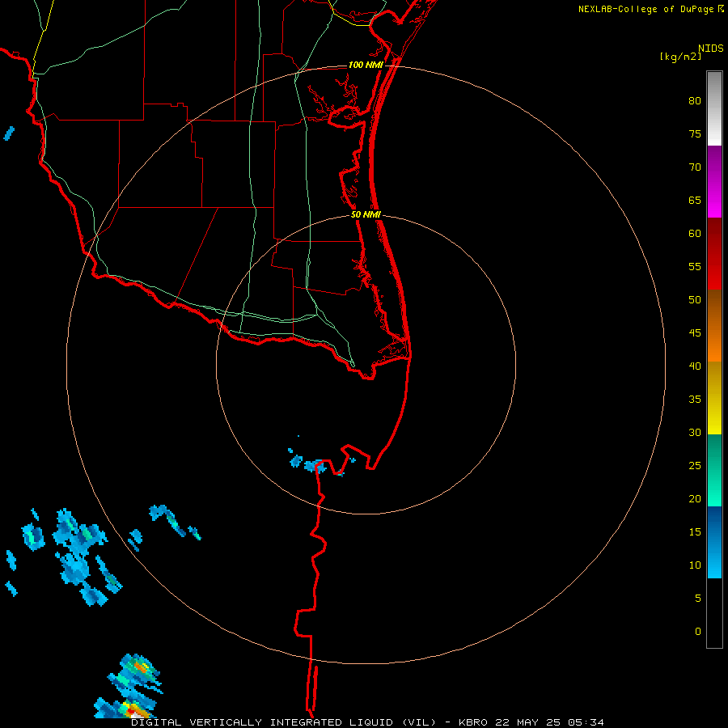The image size is (728, 728).
Task: Click the red segment of the color bar
Action: pyautogui.click(x=714, y=253)
